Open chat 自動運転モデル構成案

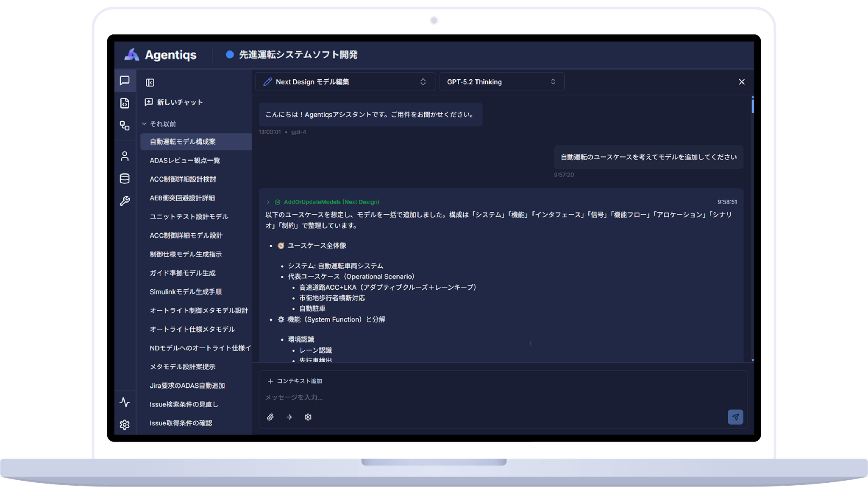click(196, 142)
